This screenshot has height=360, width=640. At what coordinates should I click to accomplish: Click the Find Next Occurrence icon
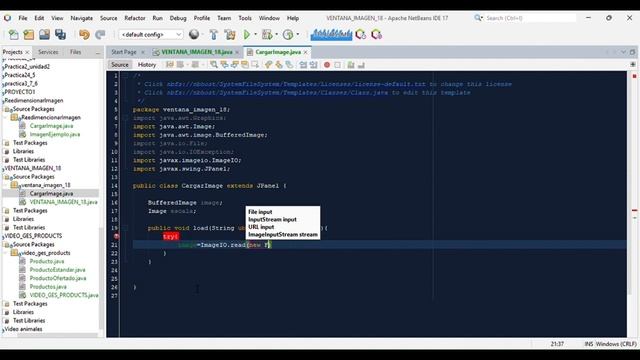pyautogui.click(x=235, y=64)
